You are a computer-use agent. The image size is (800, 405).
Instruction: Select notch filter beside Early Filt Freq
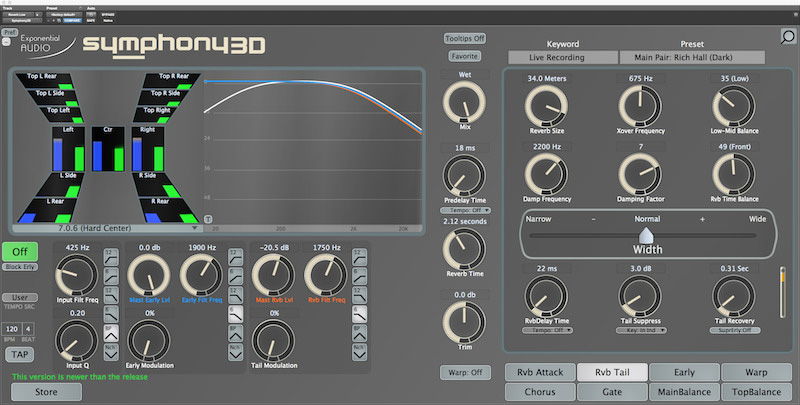tap(235, 352)
